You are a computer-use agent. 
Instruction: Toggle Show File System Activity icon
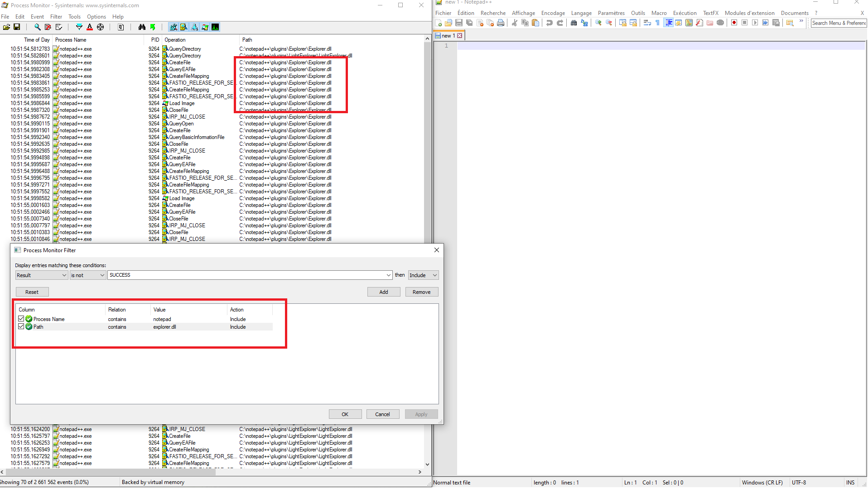(x=184, y=27)
